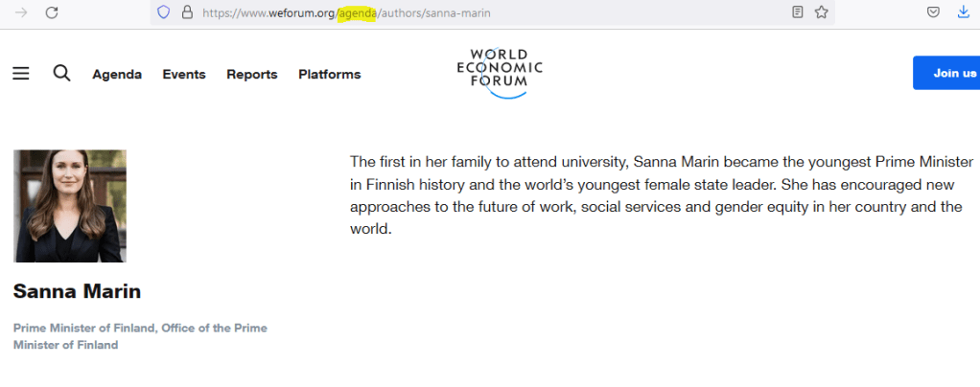Open the Agenda menu item
Image resolution: width=980 pixels, height=387 pixels.
point(117,75)
